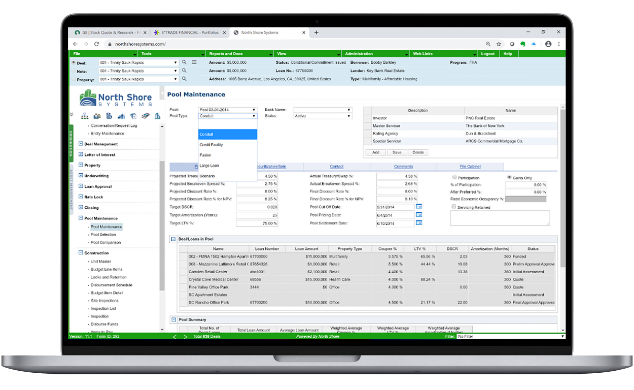Click the search icon beside Property field
The width and height of the screenshot is (634, 390).
tap(184, 79)
